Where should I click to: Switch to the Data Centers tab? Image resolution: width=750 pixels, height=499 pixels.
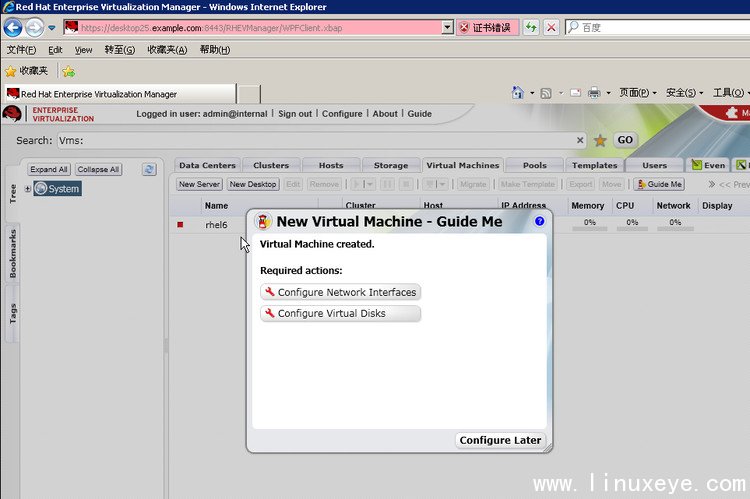(207, 166)
